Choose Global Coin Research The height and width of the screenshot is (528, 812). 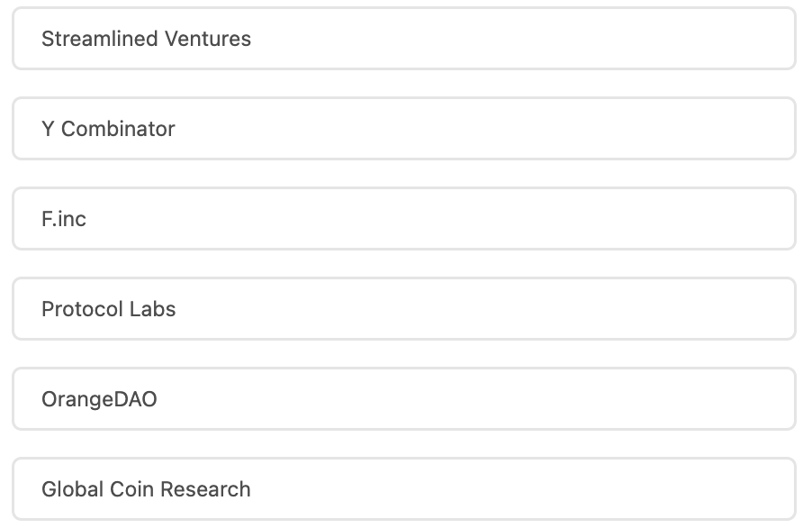(x=404, y=489)
